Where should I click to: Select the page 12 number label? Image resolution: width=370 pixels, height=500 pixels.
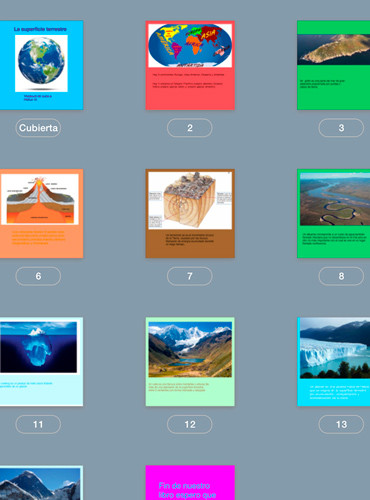click(190, 424)
